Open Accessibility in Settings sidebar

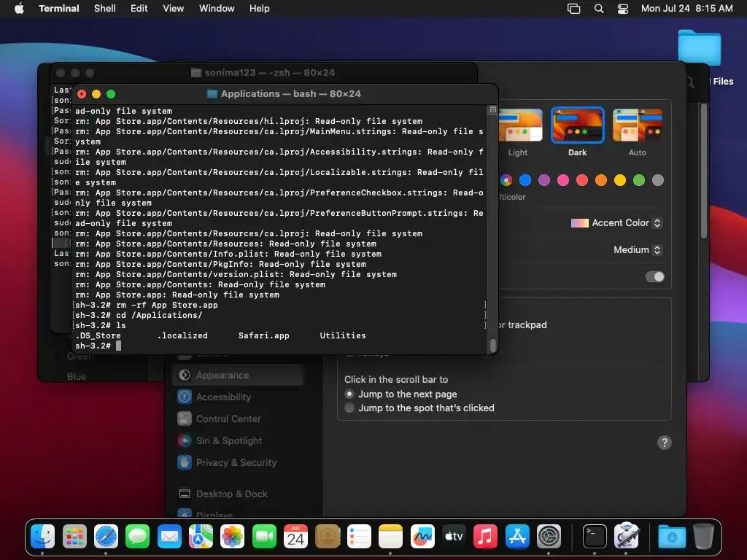[x=239, y=397]
